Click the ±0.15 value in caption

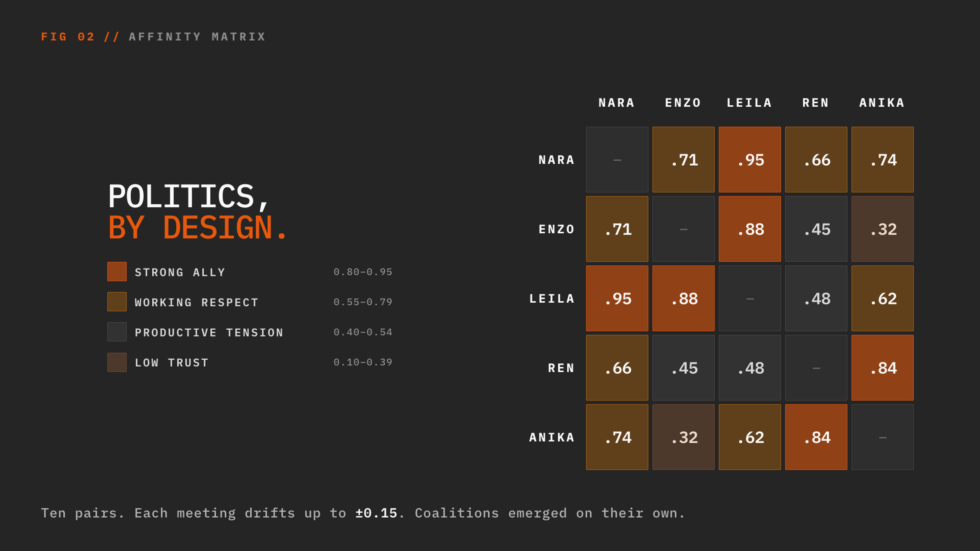pos(376,513)
